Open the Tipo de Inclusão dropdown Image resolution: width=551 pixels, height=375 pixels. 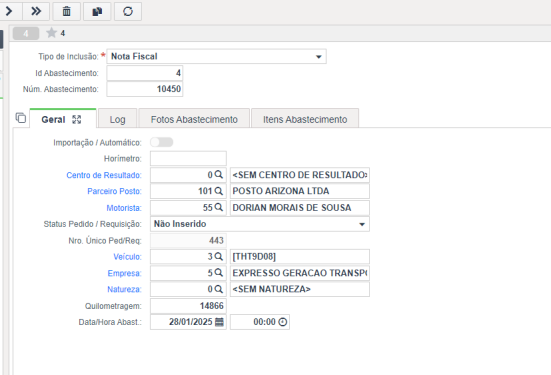[216, 57]
